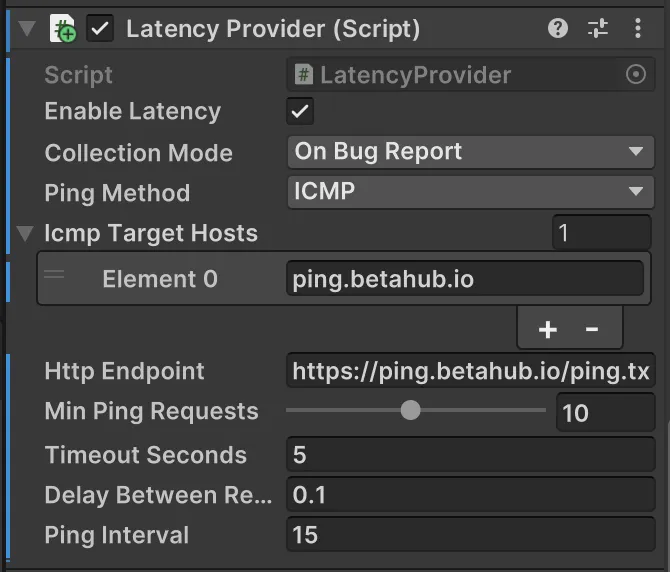Open the Collection Mode dropdown
670x572 pixels.
(x=470, y=152)
